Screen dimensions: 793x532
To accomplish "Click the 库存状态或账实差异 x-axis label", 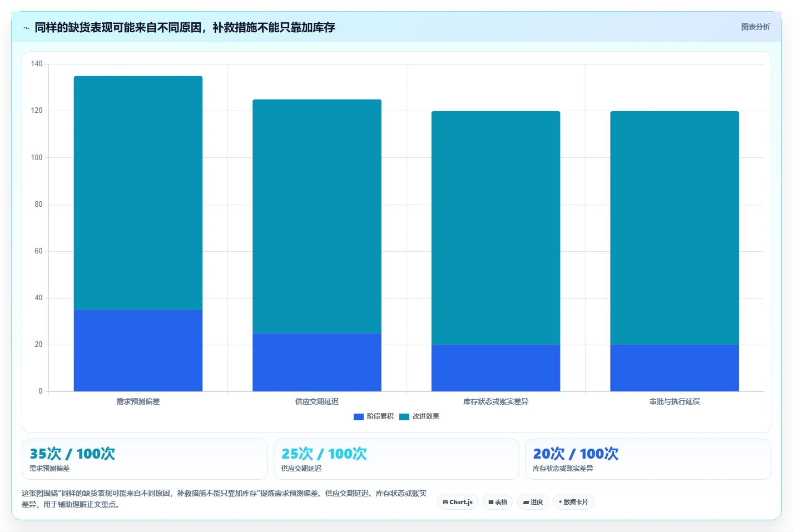I will 495,401.
